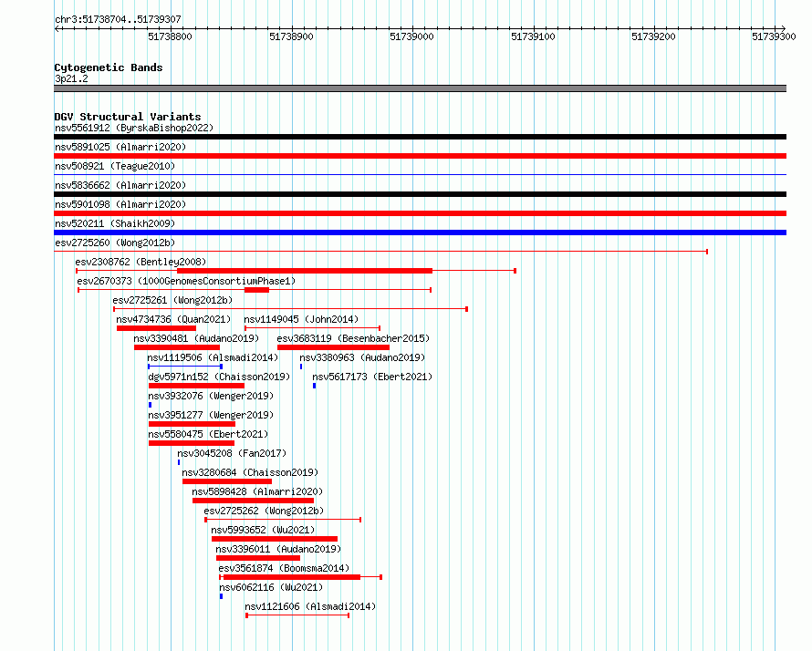Select nsv1149045 (John2014) label

pyautogui.click(x=301, y=319)
